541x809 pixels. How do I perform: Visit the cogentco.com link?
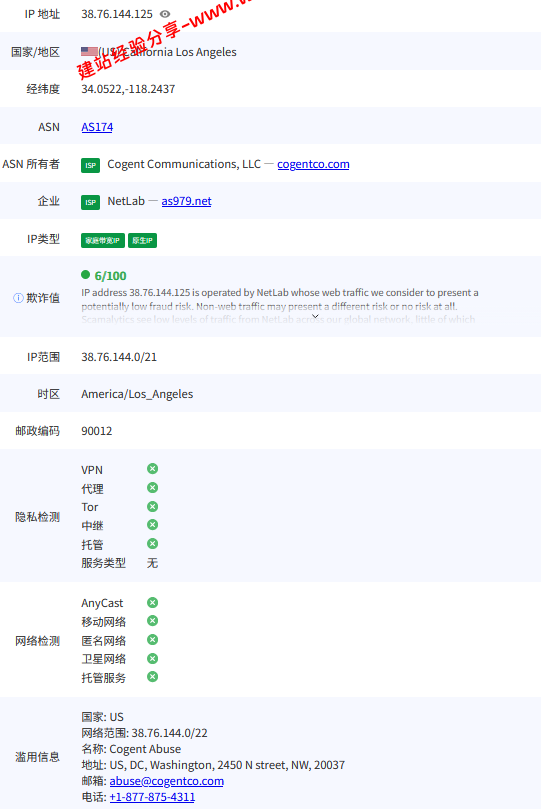click(x=313, y=164)
